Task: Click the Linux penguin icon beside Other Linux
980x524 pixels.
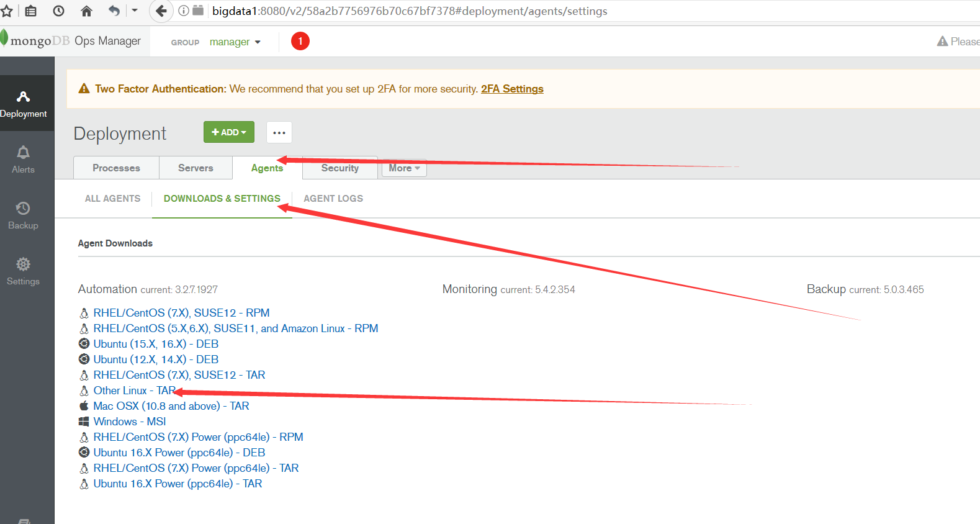Action: tap(84, 391)
